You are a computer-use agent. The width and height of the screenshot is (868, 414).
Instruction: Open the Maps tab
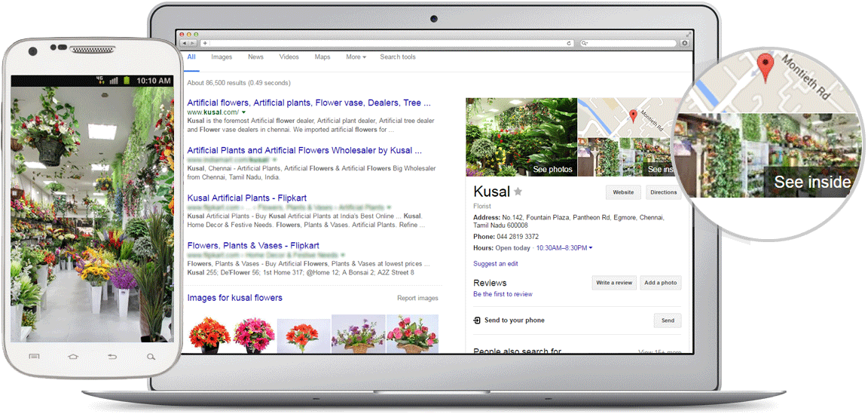pyautogui.click(x=322, y=57)
